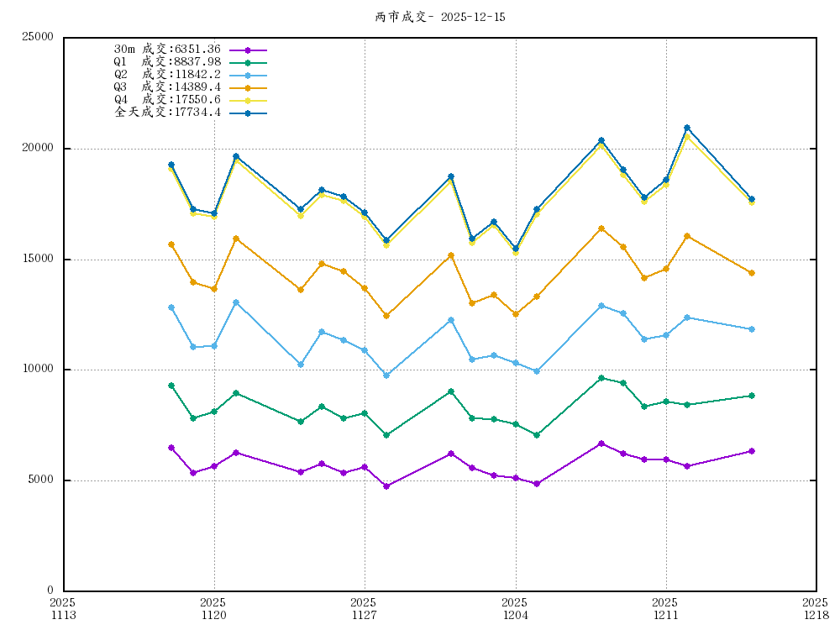Click the green Q1 legend line sample
The height and width of the screenshot is (630, 840).
248,63
